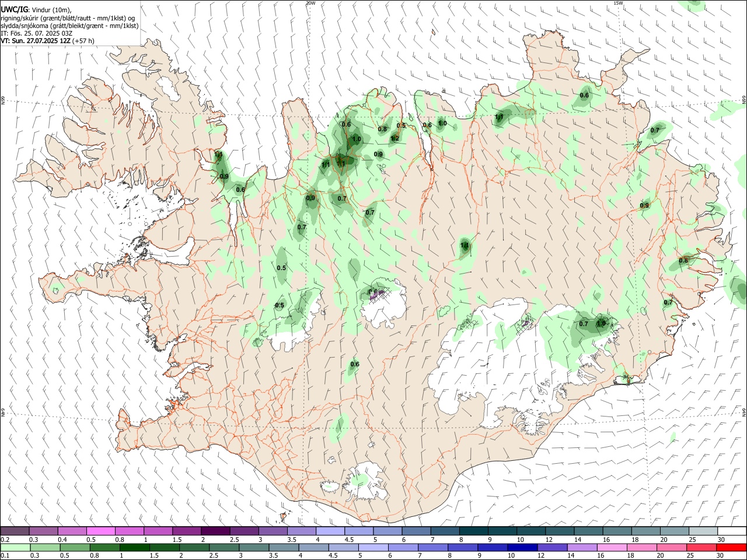Select lower scale blue swatch between 8 and 9
Screen dimensions: 747x560
click(463, 547)
